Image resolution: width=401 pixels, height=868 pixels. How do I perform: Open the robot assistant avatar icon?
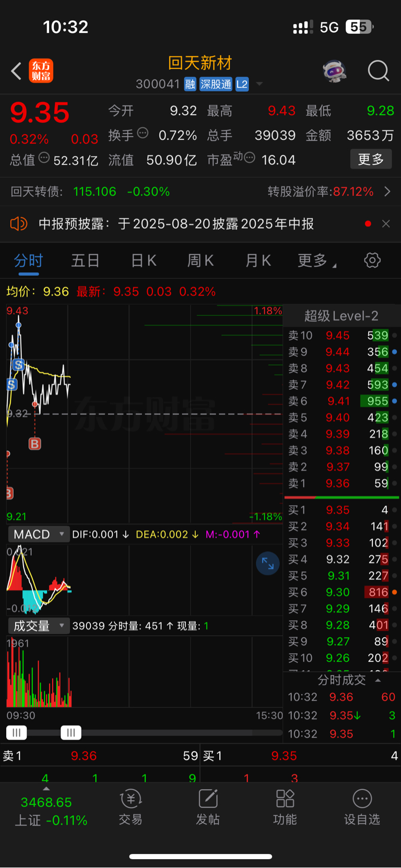tap(335, 70)
